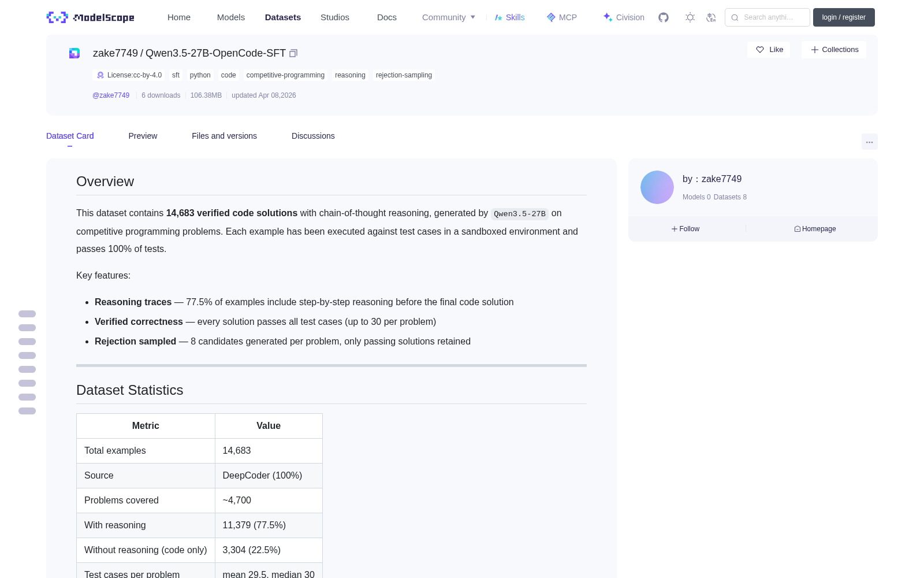Click zake7749's gradient avatar
This screenshot has height=578, width=924.
(657, 187)
